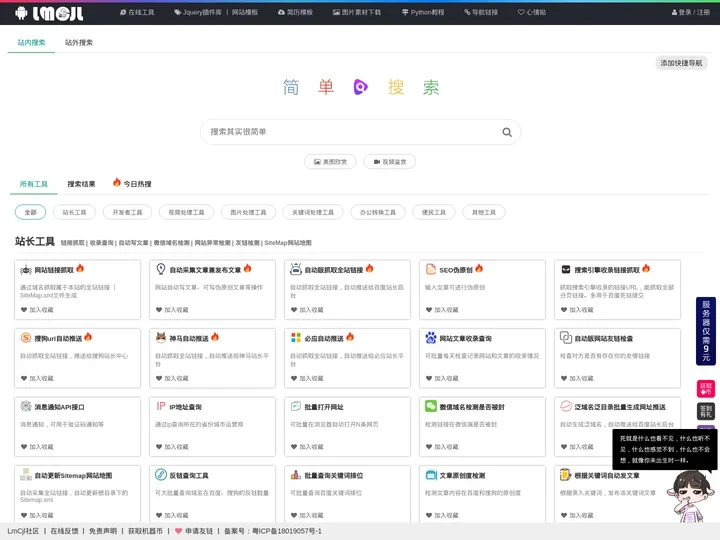
Task: Click 自动采集文章兼发布文章 pin icon
Action: [x=161, y=269]
